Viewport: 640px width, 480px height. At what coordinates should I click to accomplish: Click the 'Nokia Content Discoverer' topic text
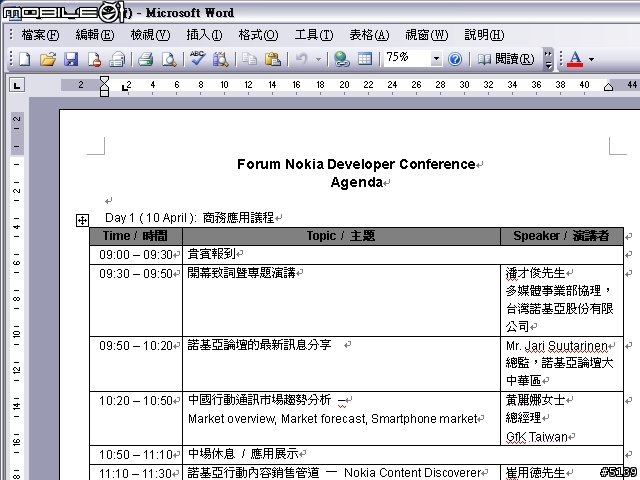[413, 473]
